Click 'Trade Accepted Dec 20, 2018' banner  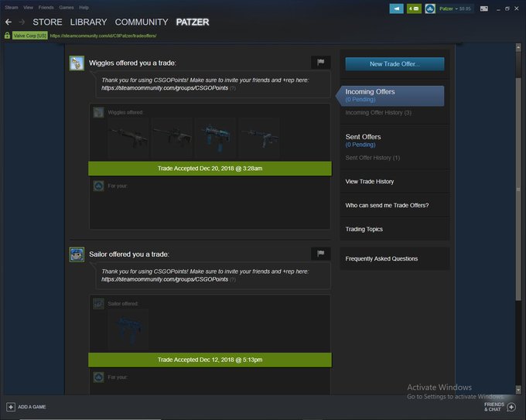210,169
